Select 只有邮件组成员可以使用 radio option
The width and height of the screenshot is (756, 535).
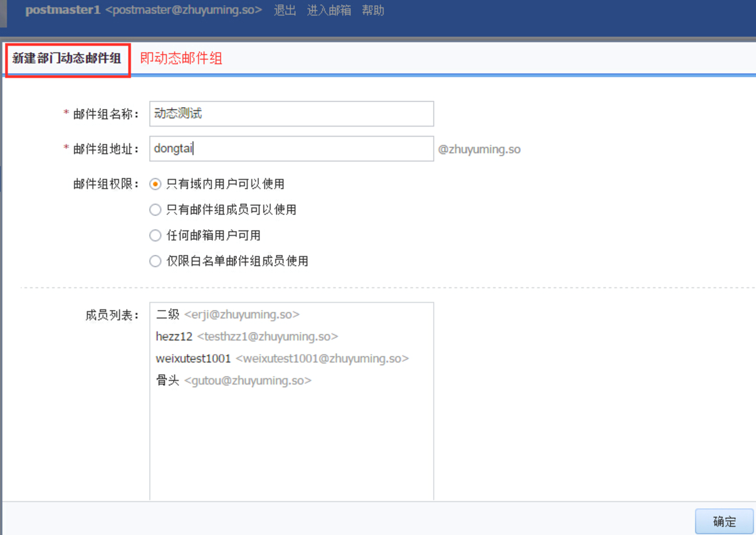click(x=155, y=210)
